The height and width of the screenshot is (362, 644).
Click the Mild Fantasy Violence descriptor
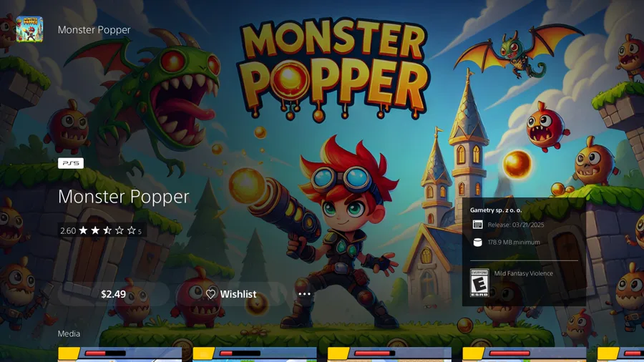(524, 273)
